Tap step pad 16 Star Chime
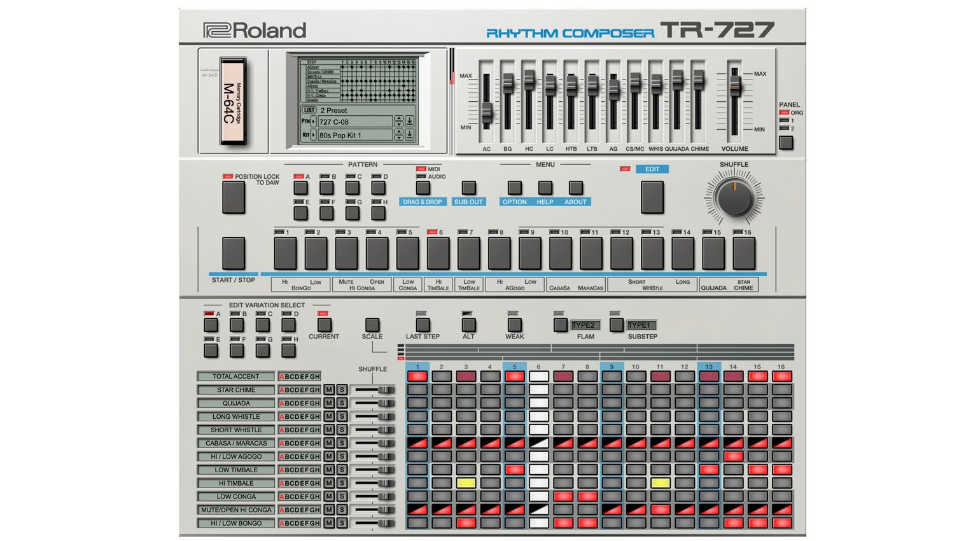This screenshot has height=541, width=980. pyautogui.click(x=744, y=253)
